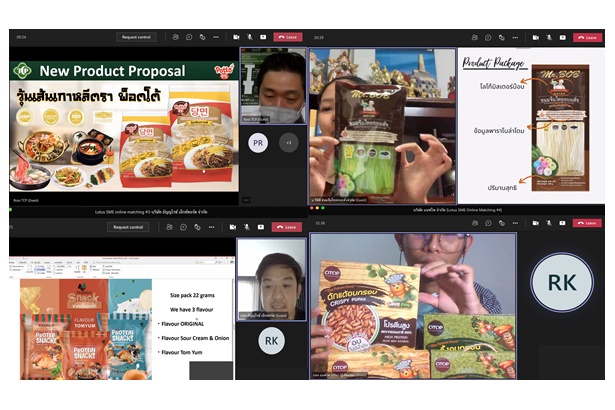The width and height of the screenshot is (615, 410).
Task: Click the 'Product Package' slide heading
Action: click(493, 63)
